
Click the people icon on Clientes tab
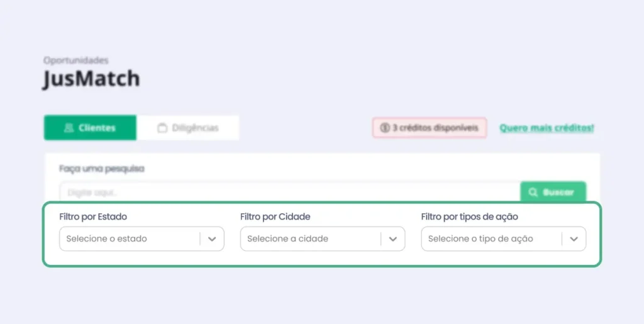[x=69, y=128]
